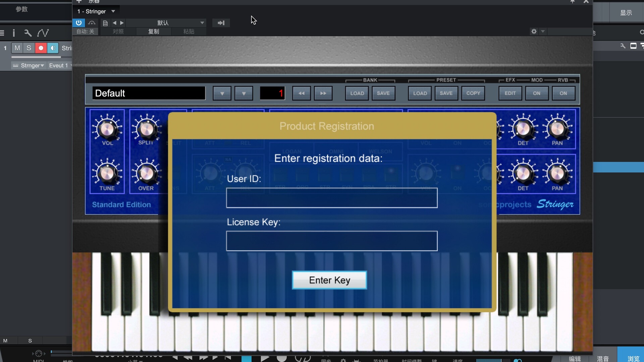This screenshot has width=644, height=362.
Task: Click the Enter Key button
Action: (x=329, y=280)
